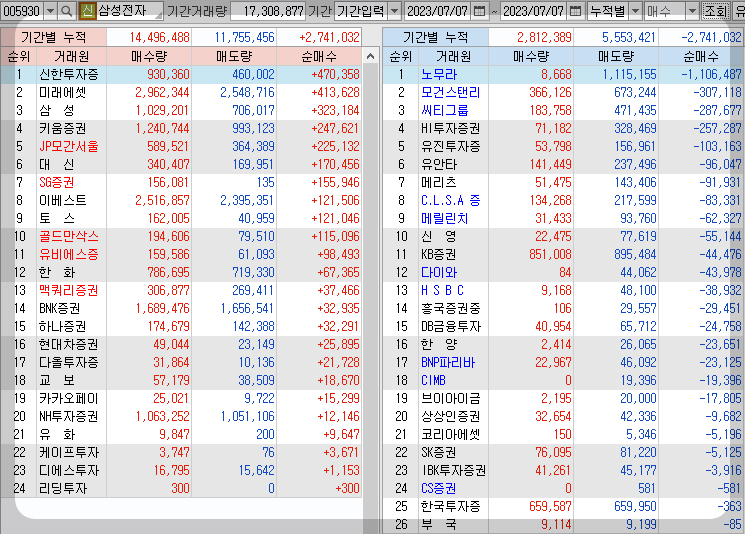This screenshot has height=534, width=745.
Task: Click the 기간거래량 value 17,308,877
Action: (273, 10)
